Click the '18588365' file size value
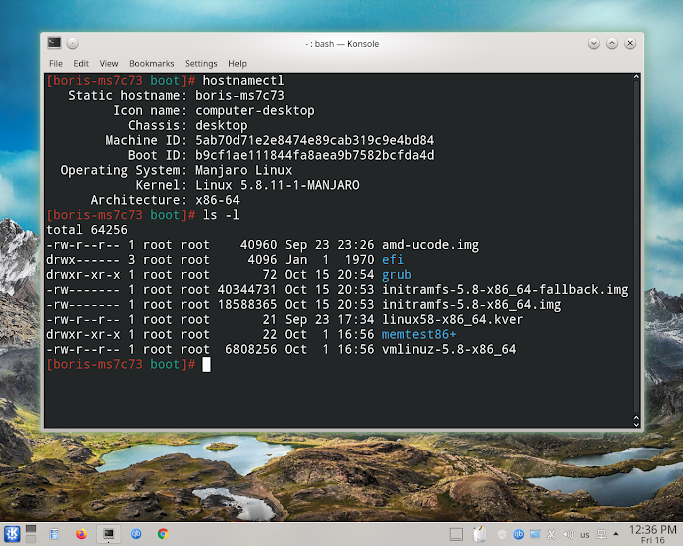This screenshot has width=683, height=546. click(247, 305)
